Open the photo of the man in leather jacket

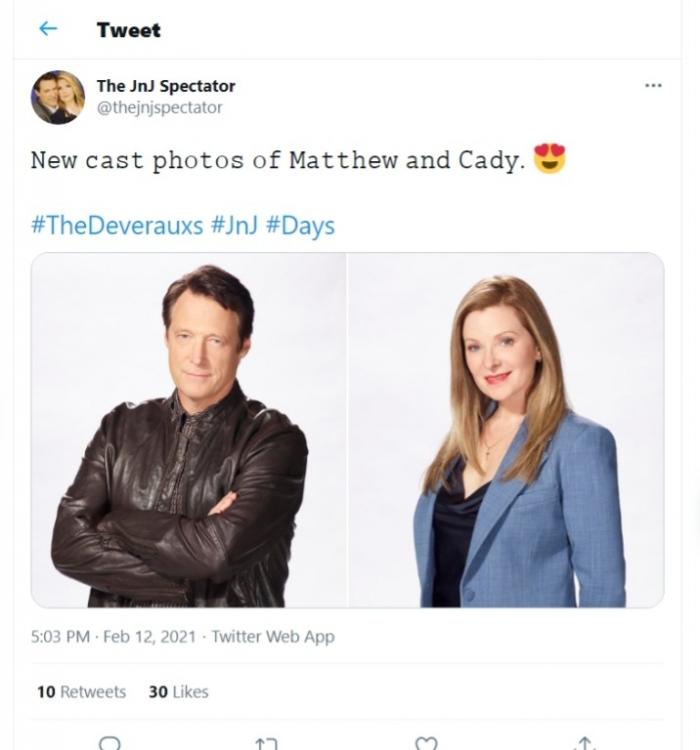click(189, 430)
